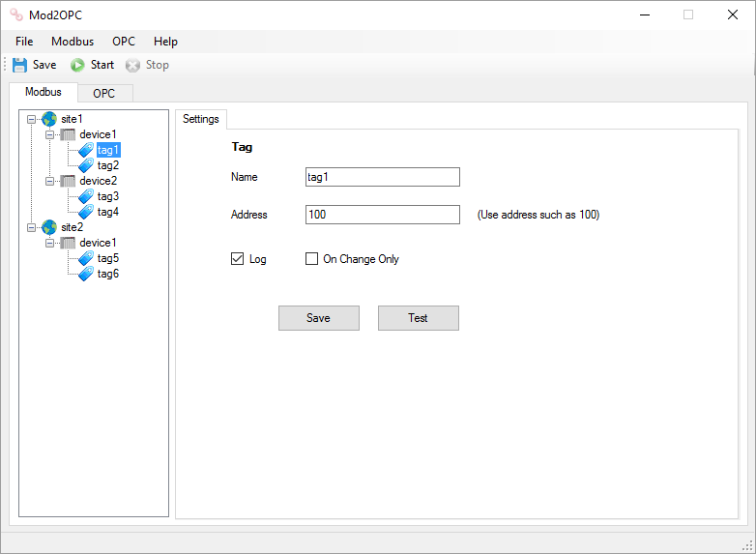Click the Save floppy disk toolbar icon
756x554 pixels.
coord(19,65)
